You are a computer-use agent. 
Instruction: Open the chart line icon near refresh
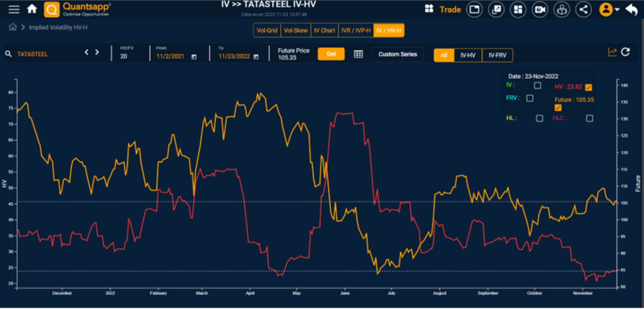tap(612, 52)
